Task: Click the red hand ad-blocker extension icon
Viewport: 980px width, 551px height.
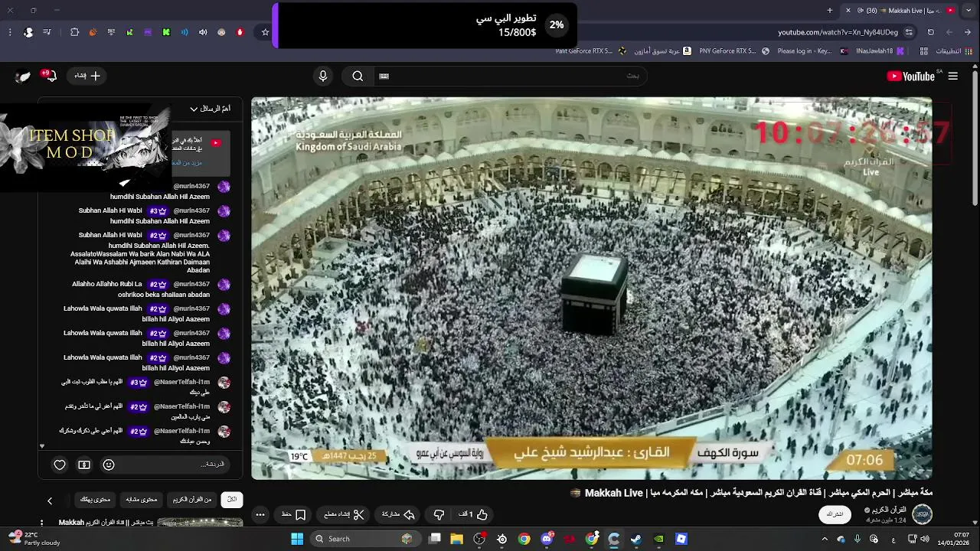Action: 240,32
